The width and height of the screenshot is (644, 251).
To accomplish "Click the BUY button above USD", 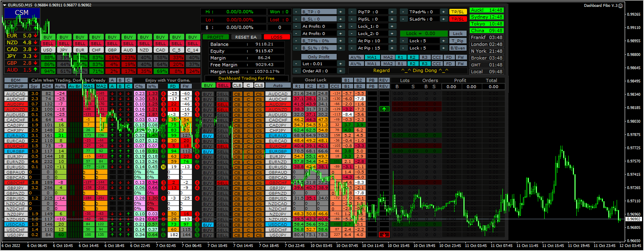I will click(48, 37).
